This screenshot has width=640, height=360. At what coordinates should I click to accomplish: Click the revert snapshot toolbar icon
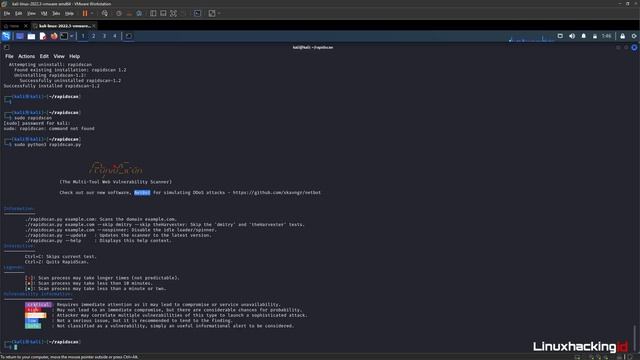(129, 13)
